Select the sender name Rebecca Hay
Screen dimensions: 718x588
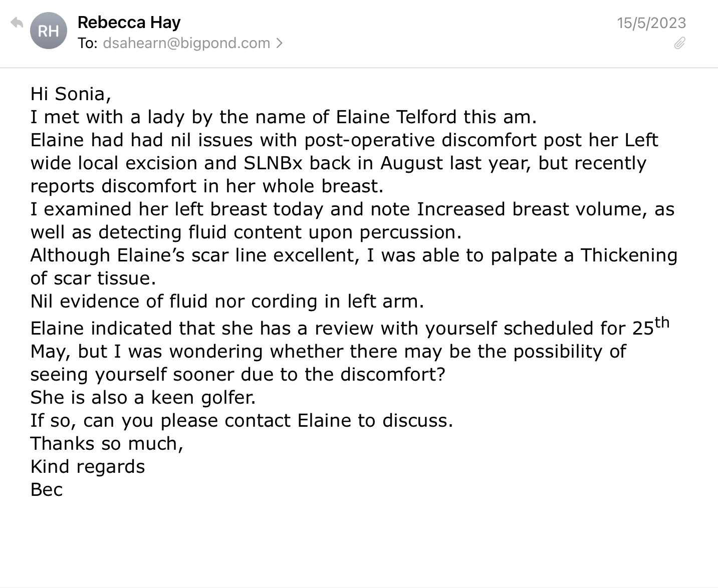129,22
